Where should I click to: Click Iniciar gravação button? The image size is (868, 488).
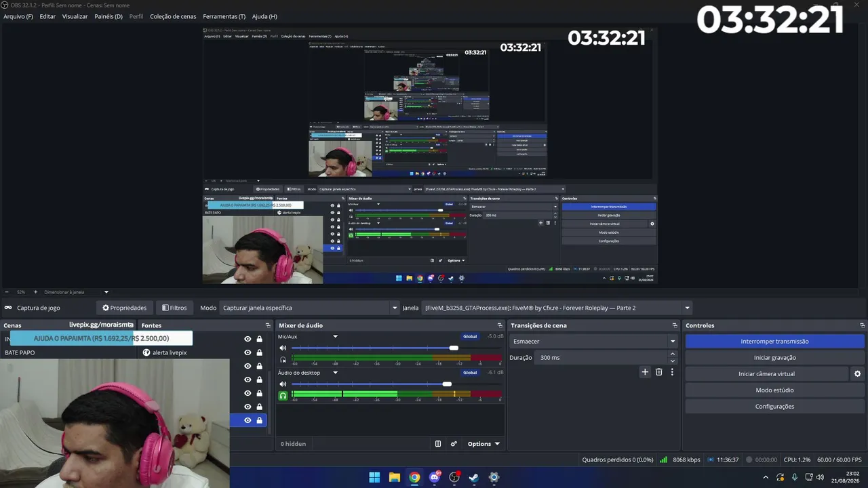pyautogui.click(x=774, y=358)
